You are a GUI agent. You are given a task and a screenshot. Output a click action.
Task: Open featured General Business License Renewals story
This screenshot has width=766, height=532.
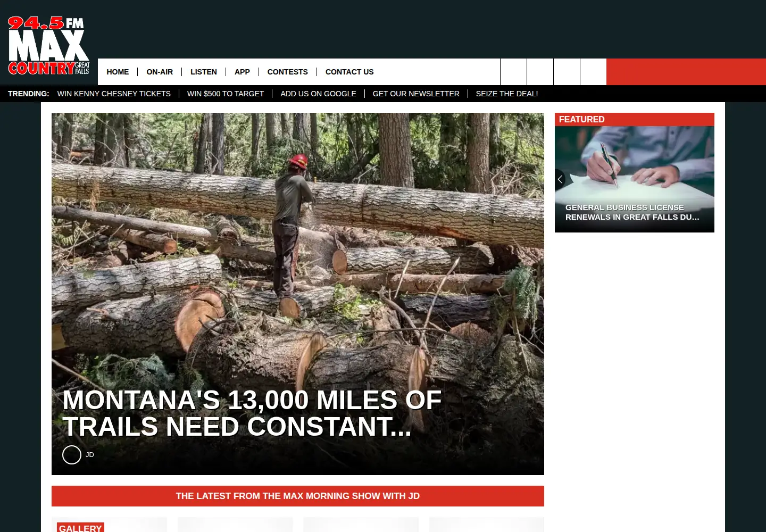point(632,212)
